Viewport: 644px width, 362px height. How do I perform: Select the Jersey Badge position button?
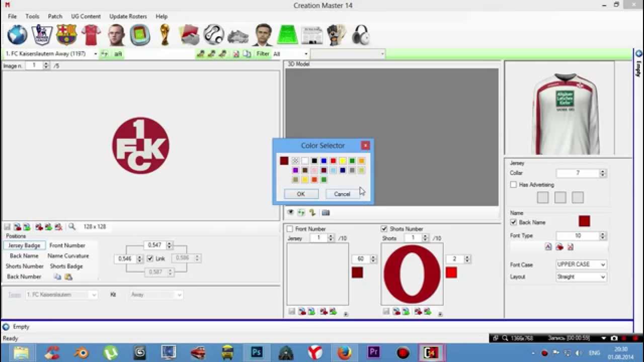24,245
